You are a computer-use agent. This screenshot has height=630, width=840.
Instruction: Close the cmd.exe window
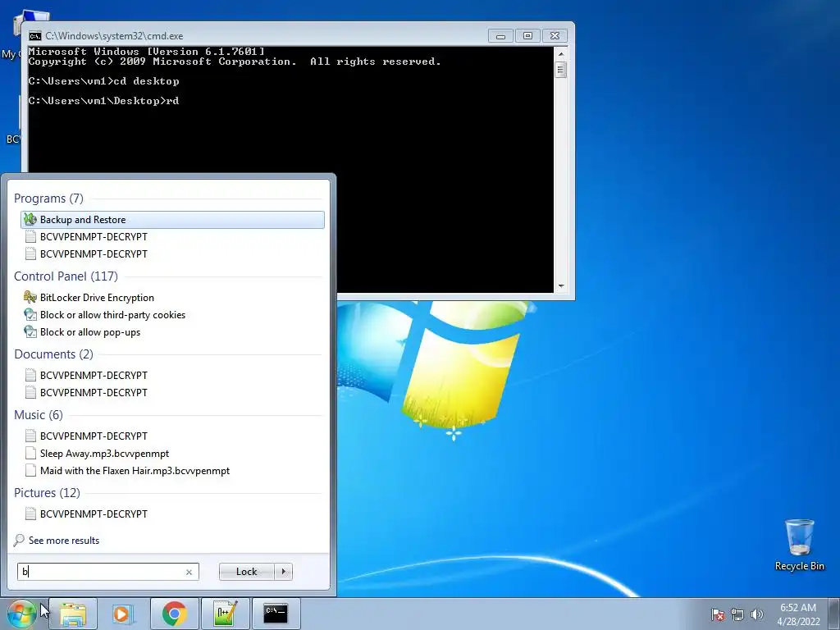[x=555, y=36]
